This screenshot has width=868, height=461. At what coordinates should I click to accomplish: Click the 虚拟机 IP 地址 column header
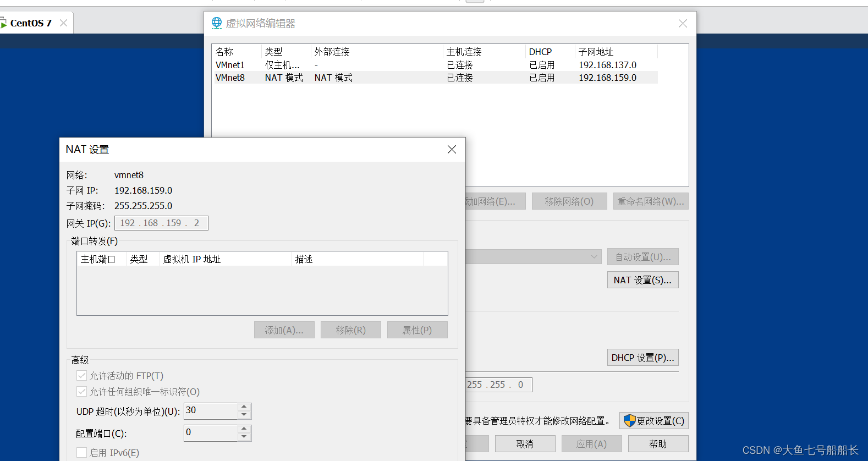point(226,259)
